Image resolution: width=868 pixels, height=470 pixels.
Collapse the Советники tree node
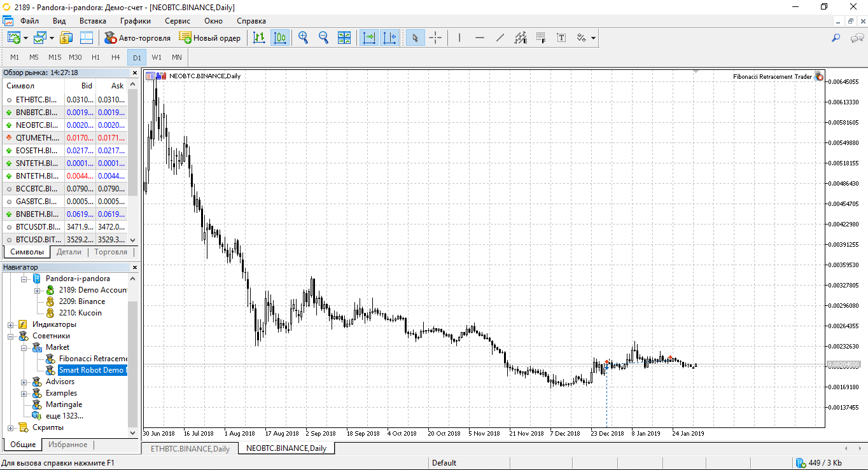(x=11, y=336)
